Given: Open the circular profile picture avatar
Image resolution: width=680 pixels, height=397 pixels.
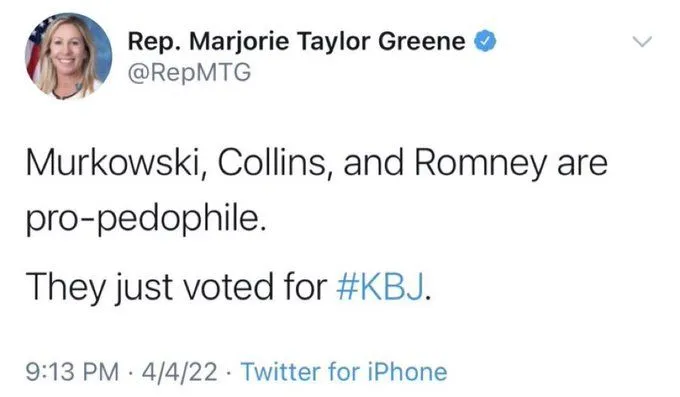Looking at the screenshot, I should pos(68,56).
